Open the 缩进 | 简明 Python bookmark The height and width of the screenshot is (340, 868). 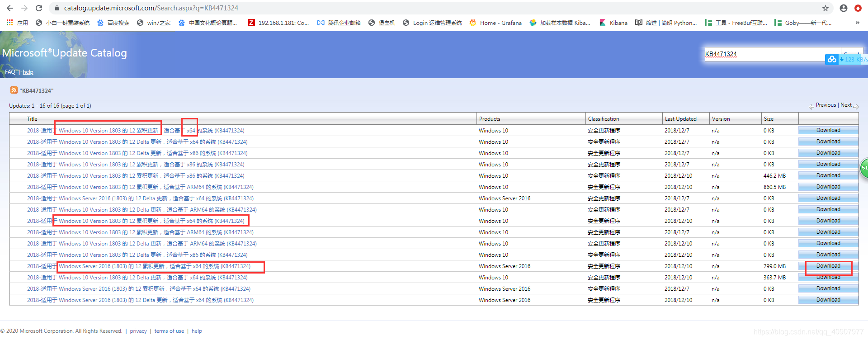666,23
